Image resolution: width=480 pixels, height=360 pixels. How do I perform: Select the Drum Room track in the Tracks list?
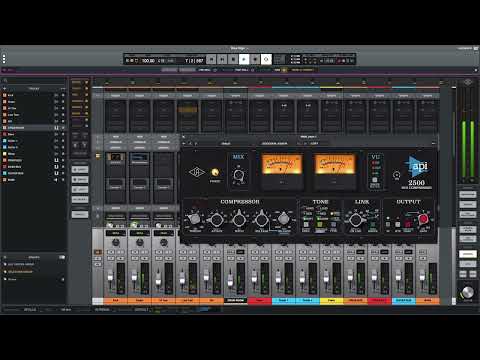coord(33,128)
